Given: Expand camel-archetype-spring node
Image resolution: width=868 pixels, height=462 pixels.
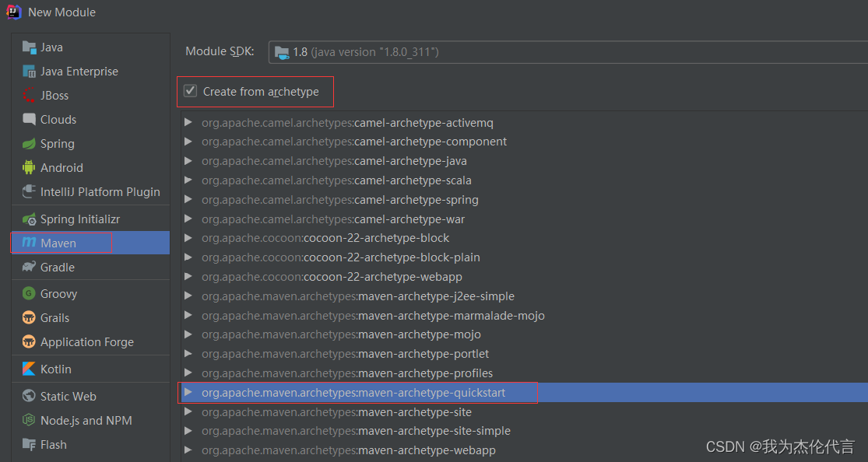Looking at the screenshot, I should (x=188, y=200).
